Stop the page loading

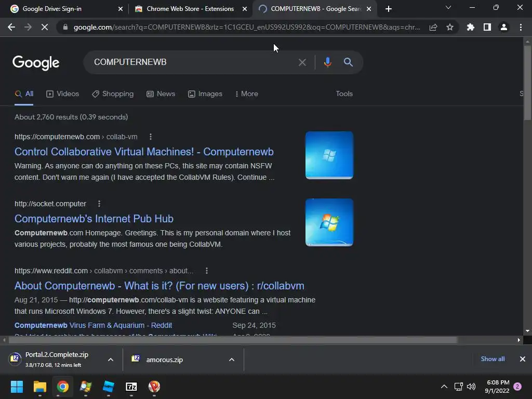[45, 27]
